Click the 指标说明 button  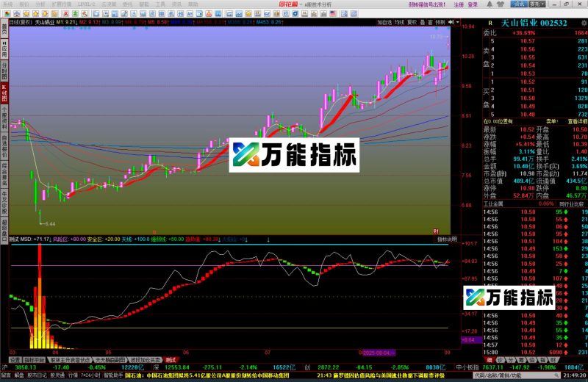pos(448,239)
